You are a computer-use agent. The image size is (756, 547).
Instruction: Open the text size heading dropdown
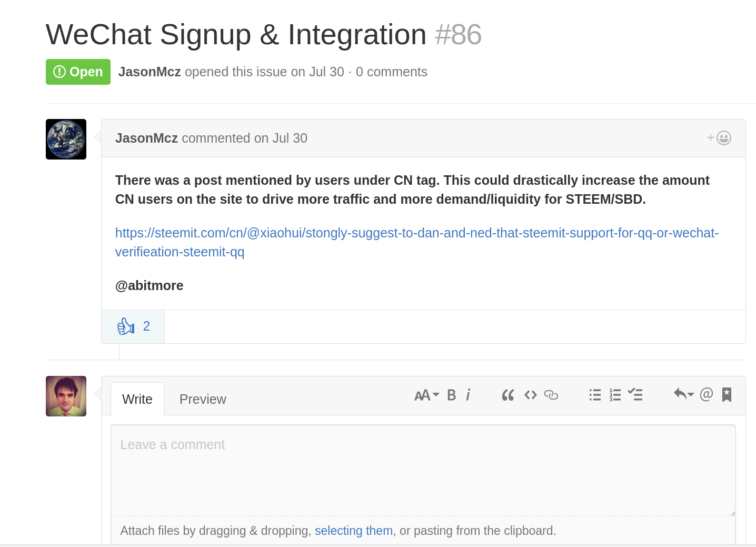(426, 395)
